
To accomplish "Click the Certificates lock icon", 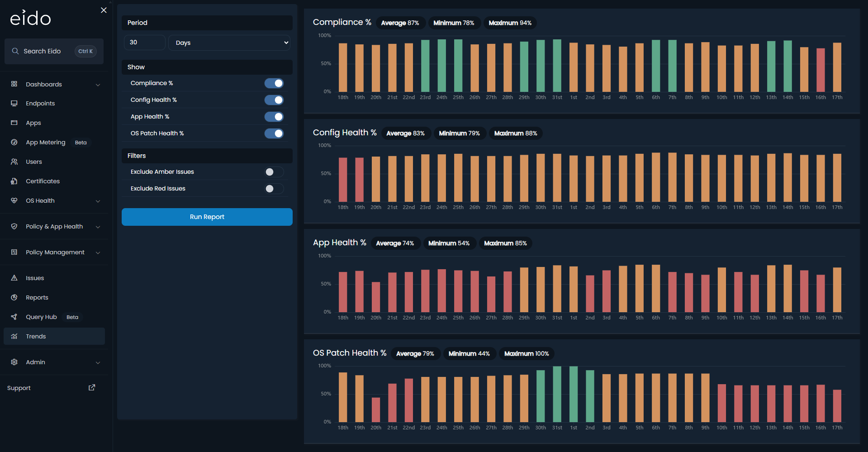I will click(x=14, y=181).
